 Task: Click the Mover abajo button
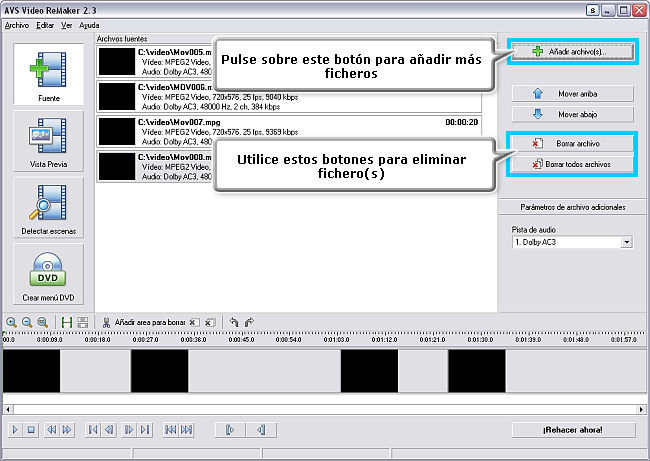[572, 114]
